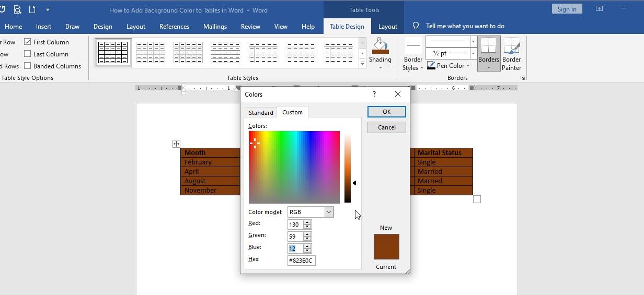Open the Pen Color dropdown arrow
Viewport: 644px width, 295px height.
pos(468,66)
